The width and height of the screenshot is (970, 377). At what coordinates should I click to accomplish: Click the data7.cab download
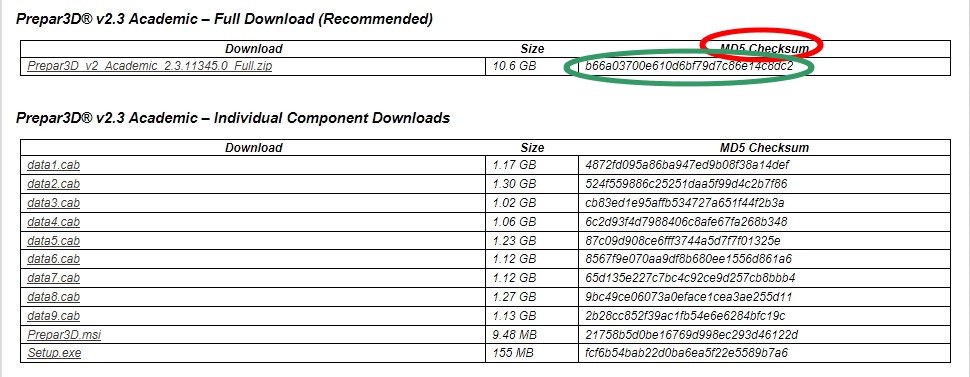[53, 278]
